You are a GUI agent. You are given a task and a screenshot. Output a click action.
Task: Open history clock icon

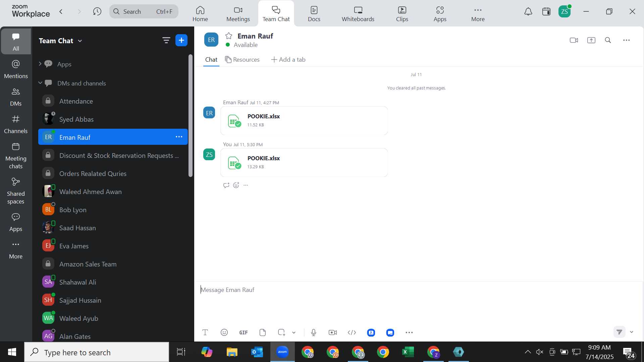(97, 11)
